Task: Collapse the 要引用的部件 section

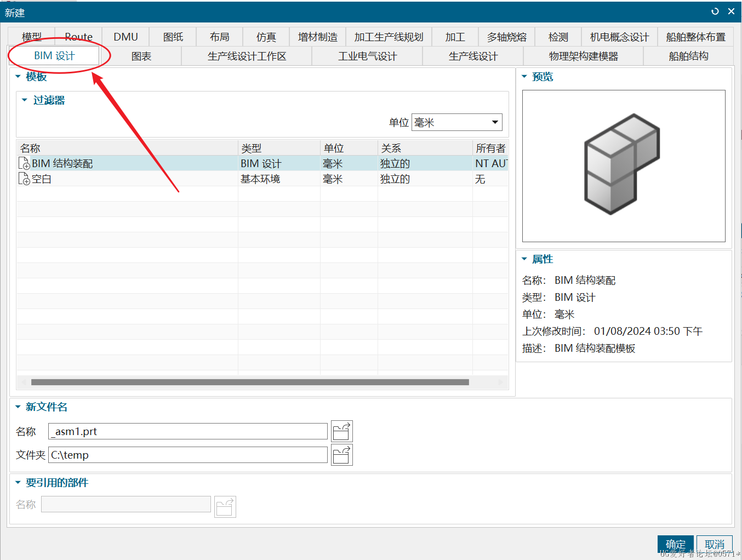Action: tap(18, 483)
